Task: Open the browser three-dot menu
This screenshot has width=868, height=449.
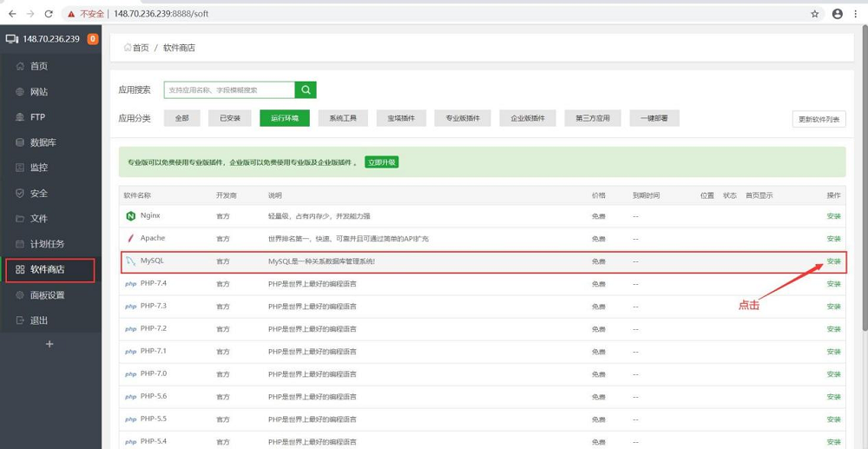Action: [x=857, y=14]
